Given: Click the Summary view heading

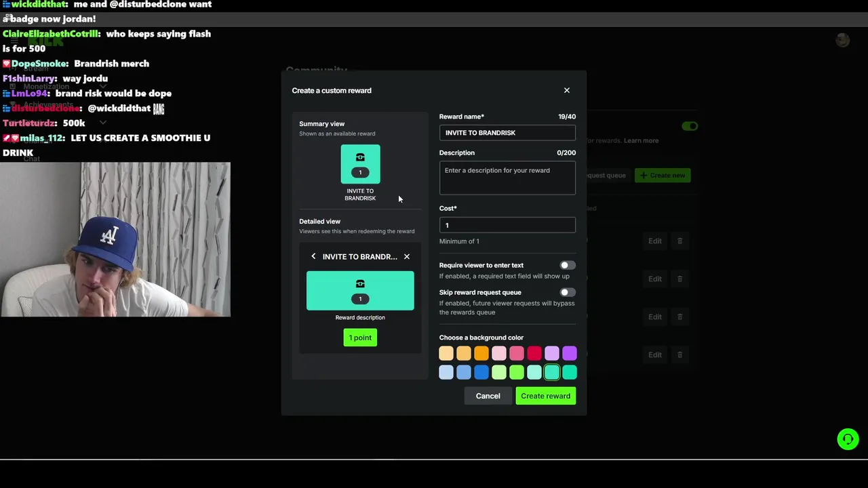Looking at the screenshot, I should (322, 124).
